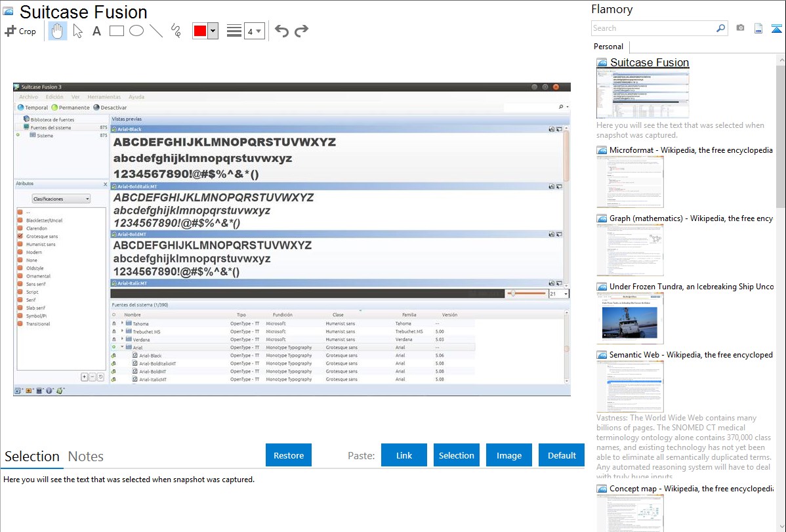This screenshot has width=786, height=532.
Task: Undo the last annotation
Action: [281, 31]
